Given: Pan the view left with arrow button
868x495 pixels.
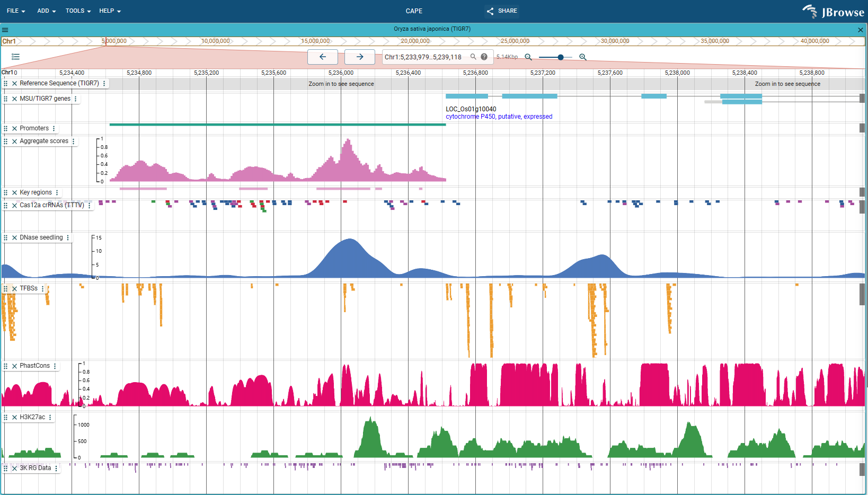Looking at the screenshot, I should pyautogui.click(x=323, y=57).
